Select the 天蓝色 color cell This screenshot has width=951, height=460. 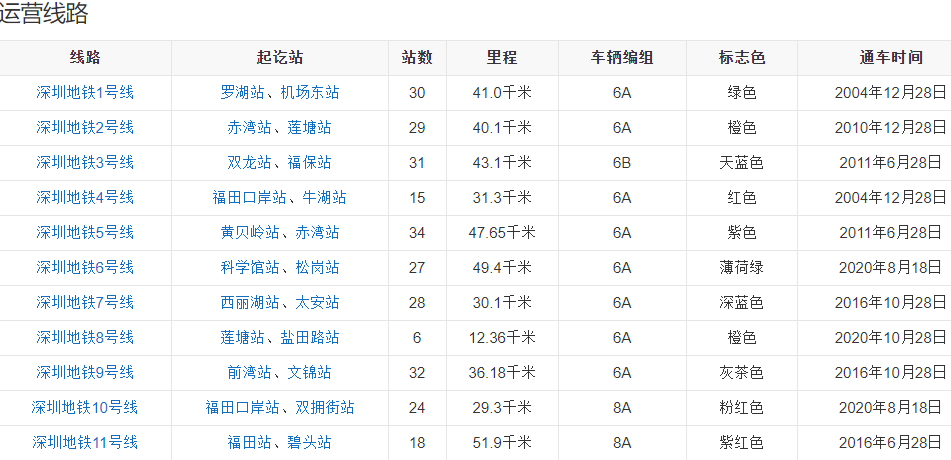click(742, 163)
